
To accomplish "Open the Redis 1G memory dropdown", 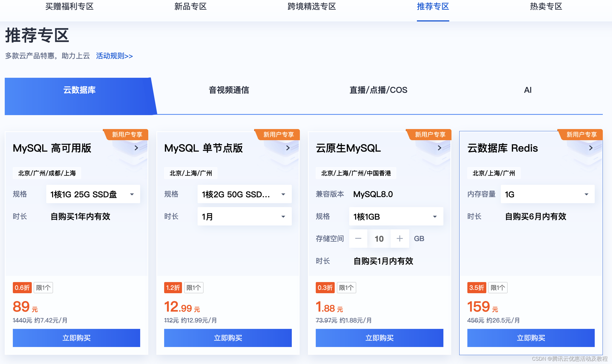I will (x=548, y=194).
